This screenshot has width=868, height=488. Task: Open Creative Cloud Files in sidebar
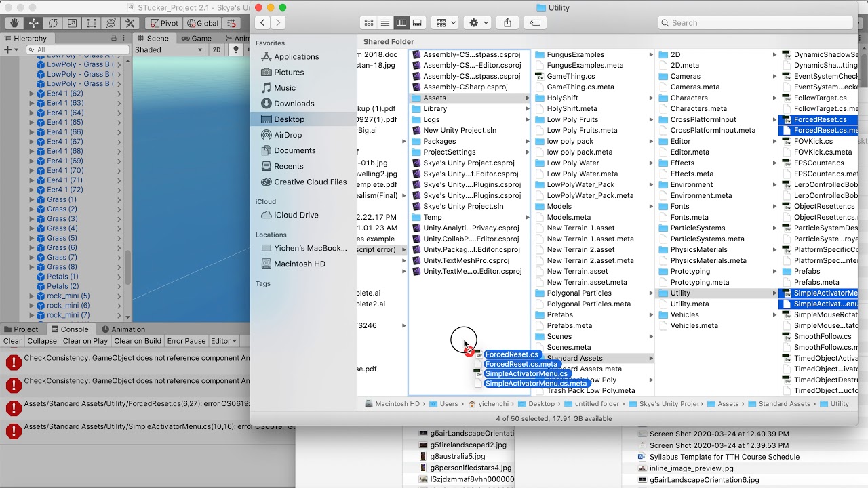click(311, 182)
